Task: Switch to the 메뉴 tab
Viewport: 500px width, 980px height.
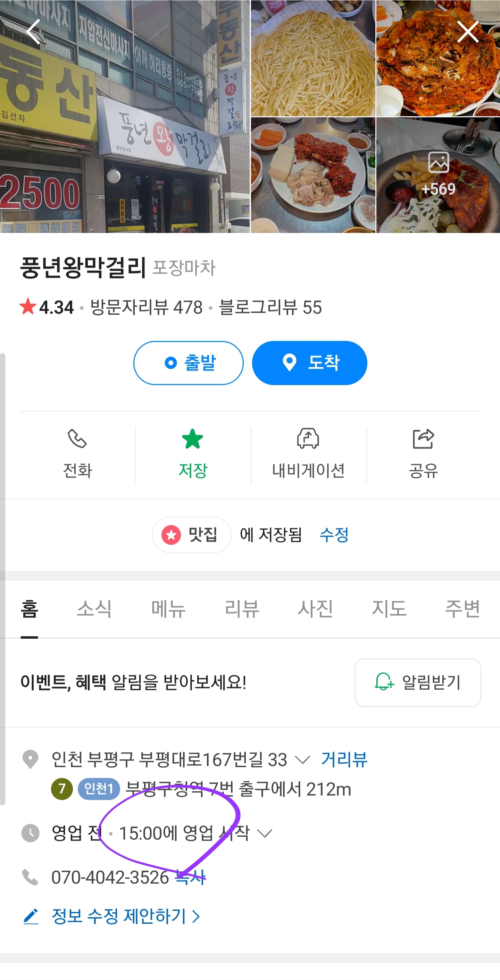Action: (168, 608)
